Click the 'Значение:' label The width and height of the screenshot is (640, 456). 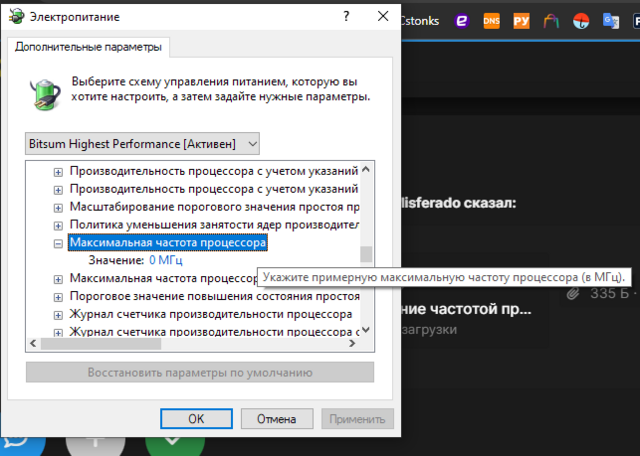pyautogui.click(x=116, y=260)
